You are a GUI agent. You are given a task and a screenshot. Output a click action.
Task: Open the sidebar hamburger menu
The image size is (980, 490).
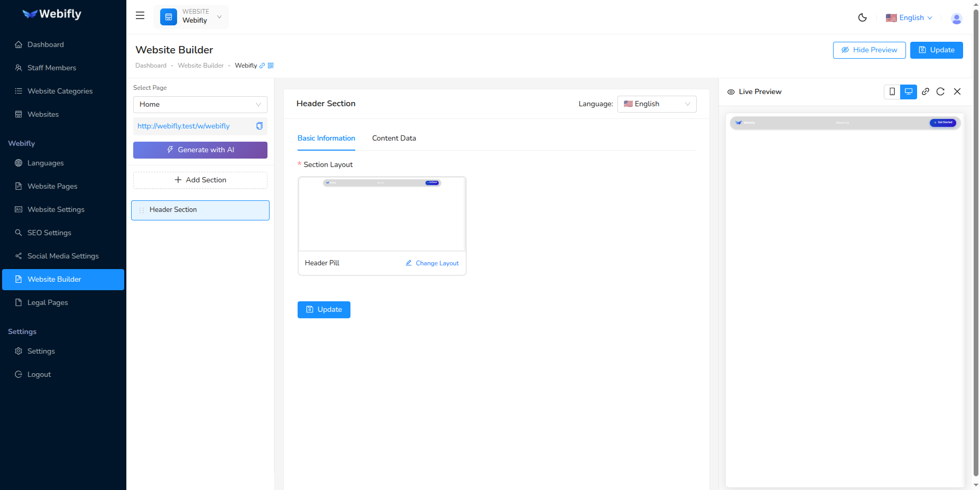(x=140, y=15)
